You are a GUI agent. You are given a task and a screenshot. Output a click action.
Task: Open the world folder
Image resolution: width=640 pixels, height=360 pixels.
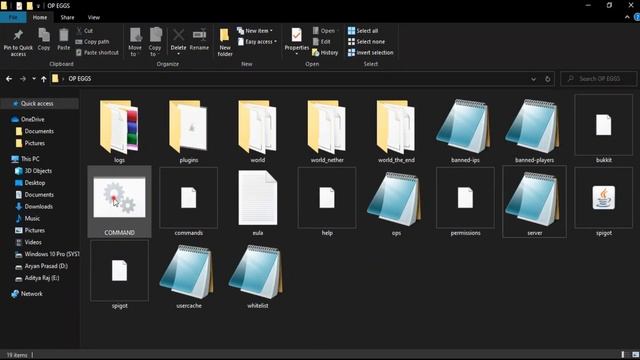258,131
